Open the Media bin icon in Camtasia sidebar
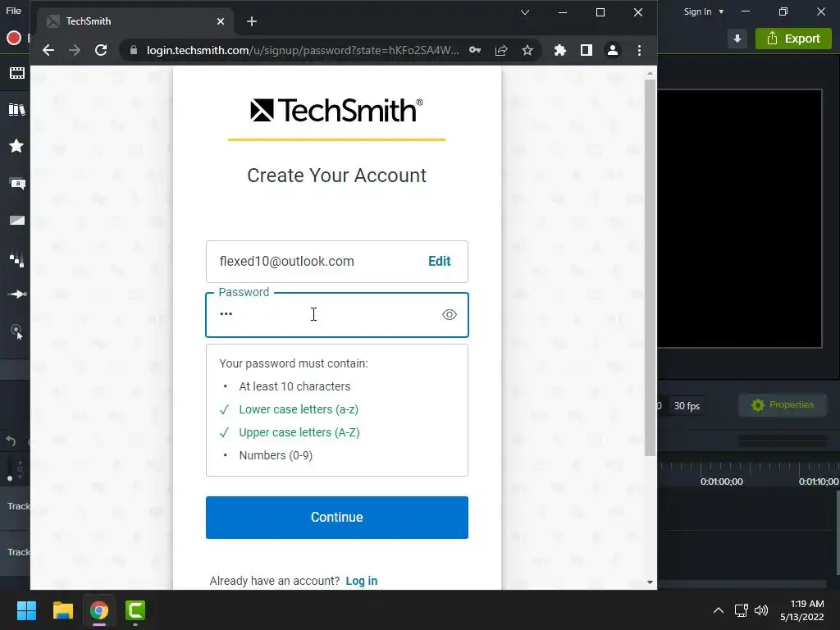 (x=16, y=73)
